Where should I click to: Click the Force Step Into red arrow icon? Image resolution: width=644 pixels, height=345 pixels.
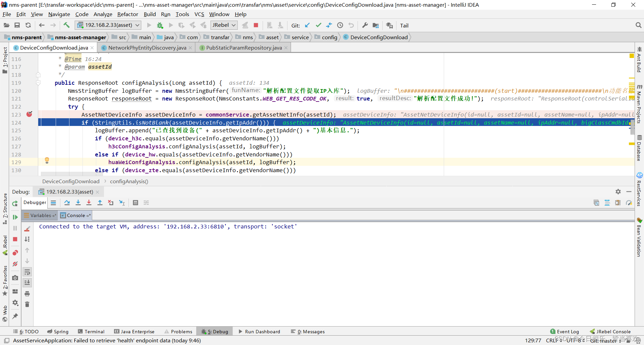coord(89,203)
